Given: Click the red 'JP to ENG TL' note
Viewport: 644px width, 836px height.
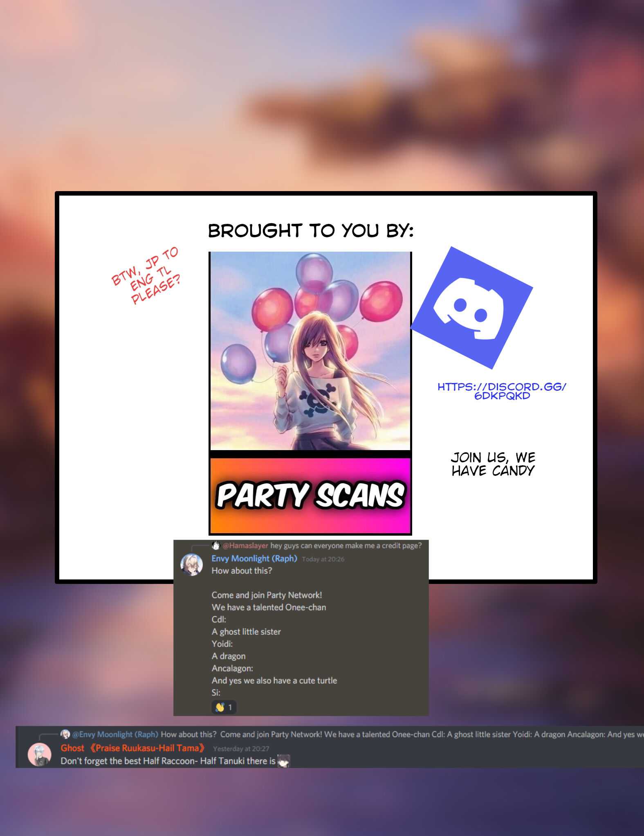Looking at the screenshot, I should (x=146, y=275).
